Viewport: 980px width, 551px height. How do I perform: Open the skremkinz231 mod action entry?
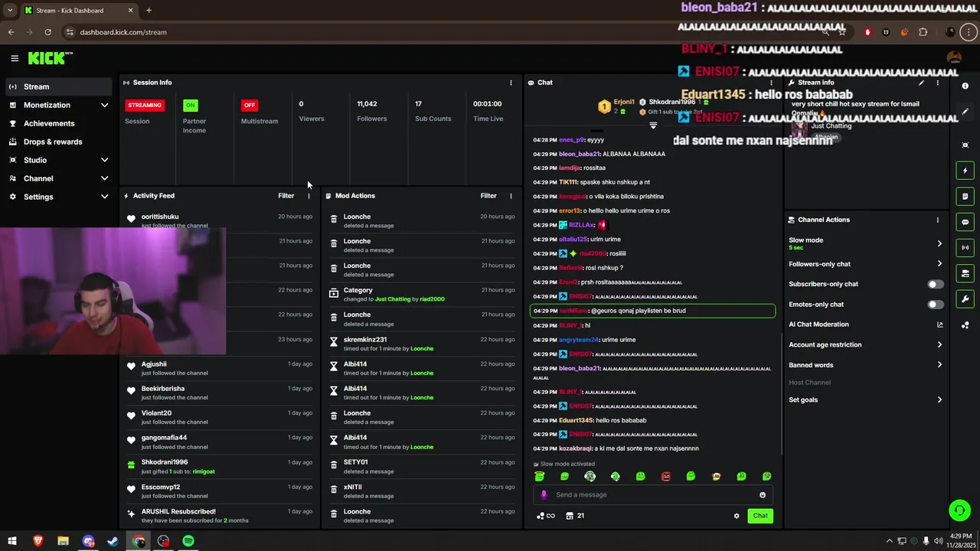tap(422, 344)
